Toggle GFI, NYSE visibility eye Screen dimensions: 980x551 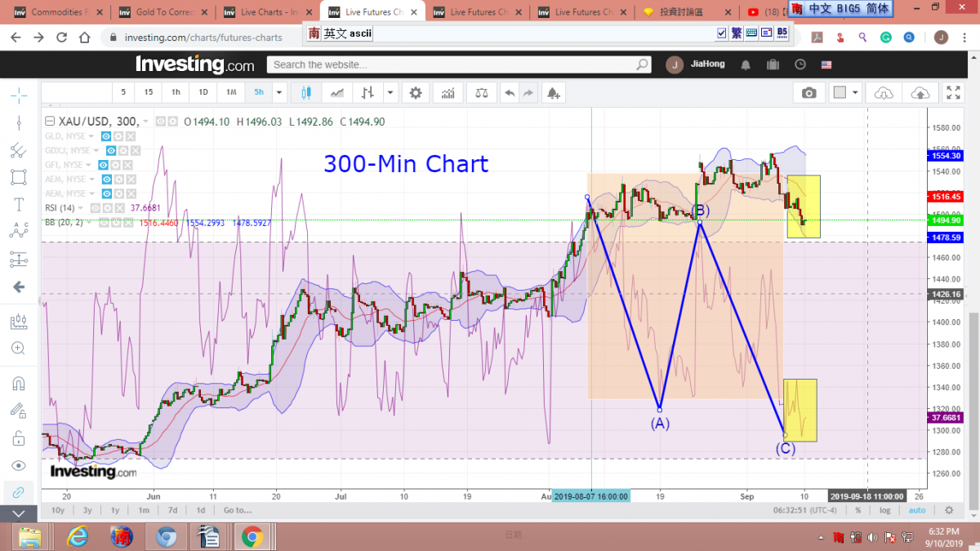click(103, 165)
